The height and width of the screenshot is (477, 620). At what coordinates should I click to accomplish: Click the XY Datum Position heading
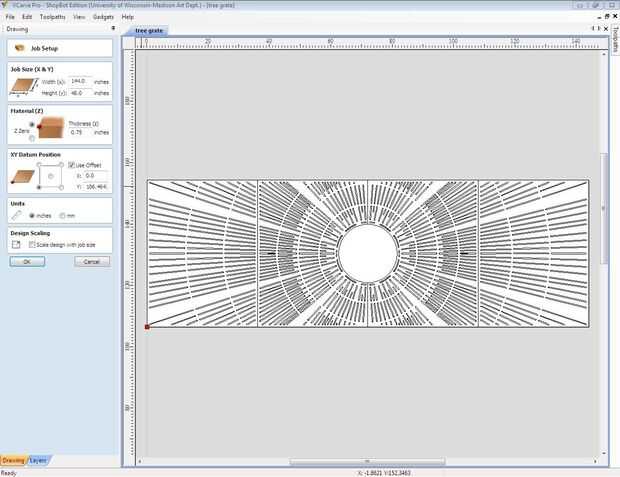36,155
